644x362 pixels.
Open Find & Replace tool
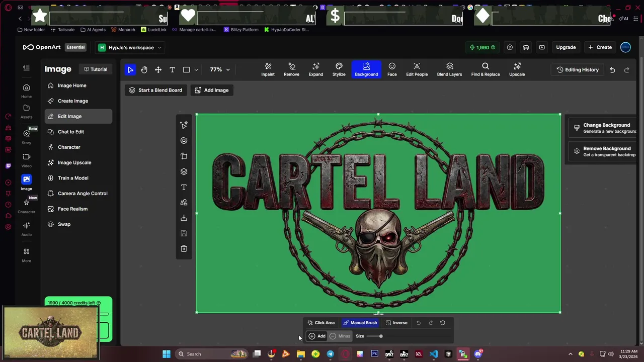[486, 70]
